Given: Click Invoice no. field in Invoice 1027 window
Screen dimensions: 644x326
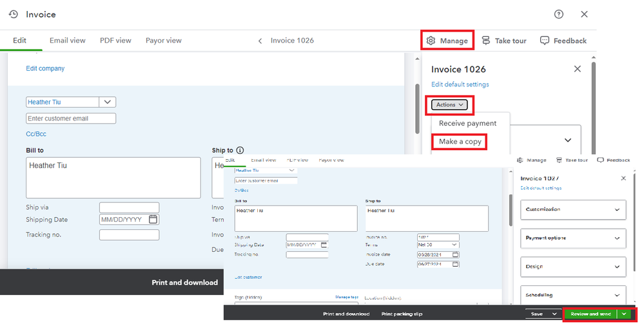Looking at the screenshot, I should (x=438, y=237).
